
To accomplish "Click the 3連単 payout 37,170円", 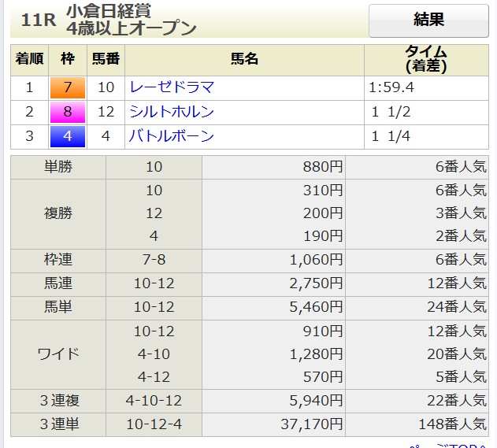I will click(x=313, y=425).
